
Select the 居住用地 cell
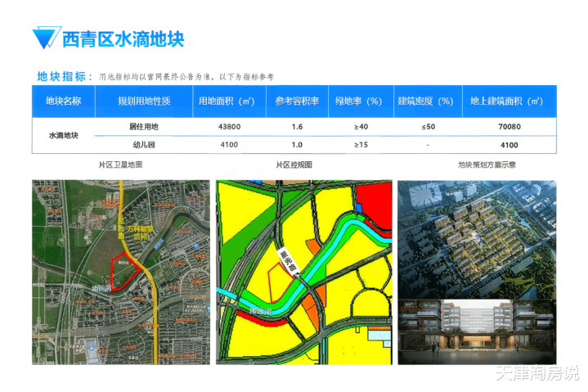[x=144, y=126]
